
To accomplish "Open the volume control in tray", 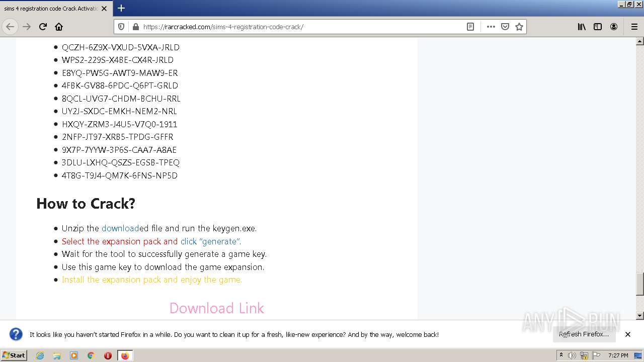I will [x=572, y=355].
